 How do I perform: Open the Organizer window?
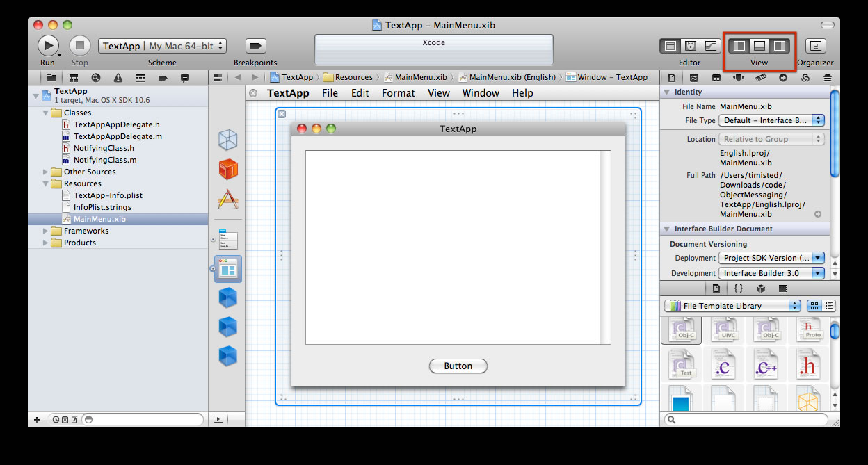(x=815, y=46)
